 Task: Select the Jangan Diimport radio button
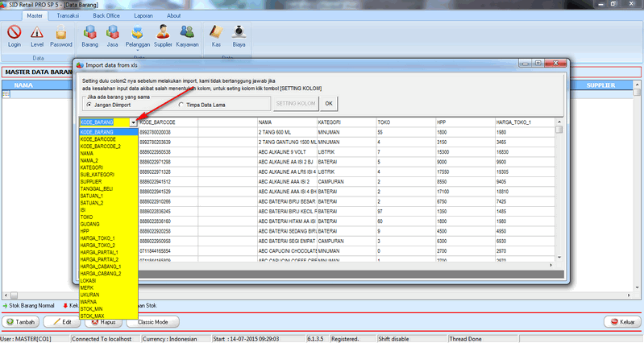click(89, 105)
